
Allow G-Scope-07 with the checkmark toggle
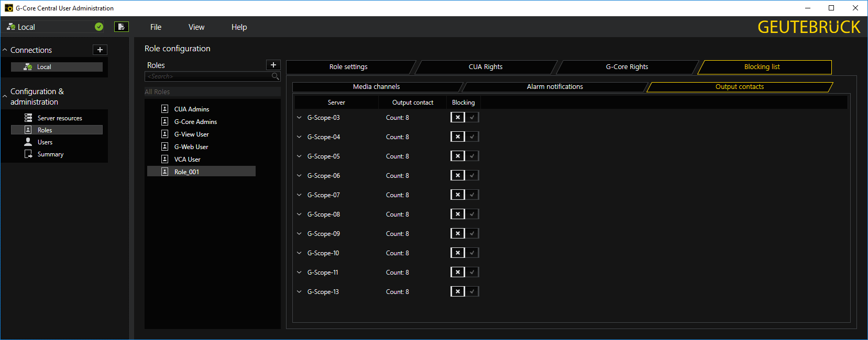coord(472,195)
